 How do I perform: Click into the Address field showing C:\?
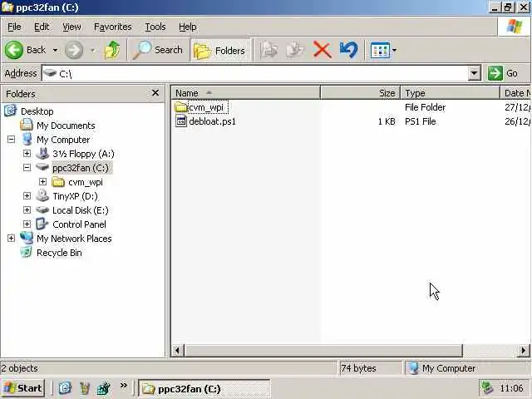(x=254, y=73)
